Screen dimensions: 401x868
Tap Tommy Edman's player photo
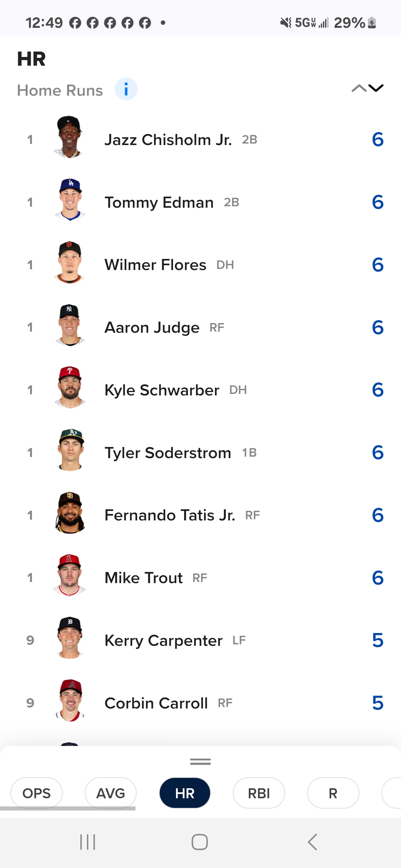(x=70, y=200)
